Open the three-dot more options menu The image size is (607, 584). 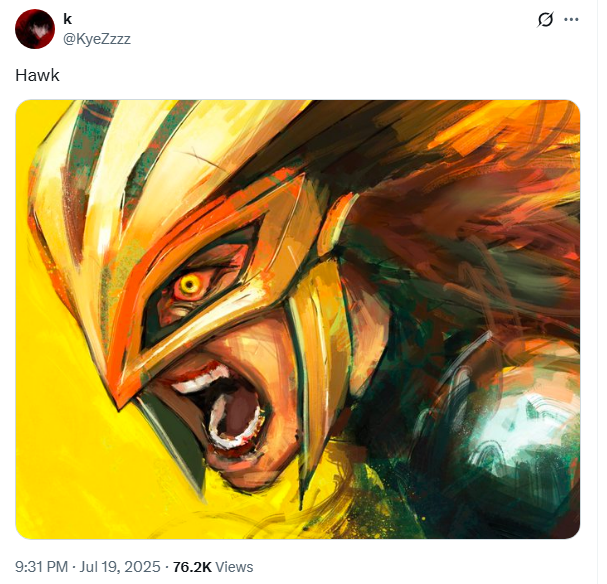point(571,19)
